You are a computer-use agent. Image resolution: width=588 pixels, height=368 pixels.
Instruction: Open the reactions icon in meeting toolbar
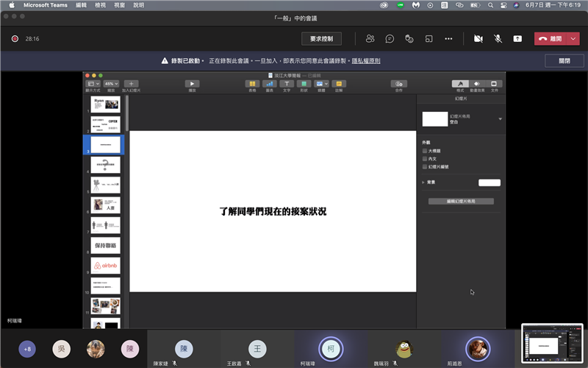point(409,38)
